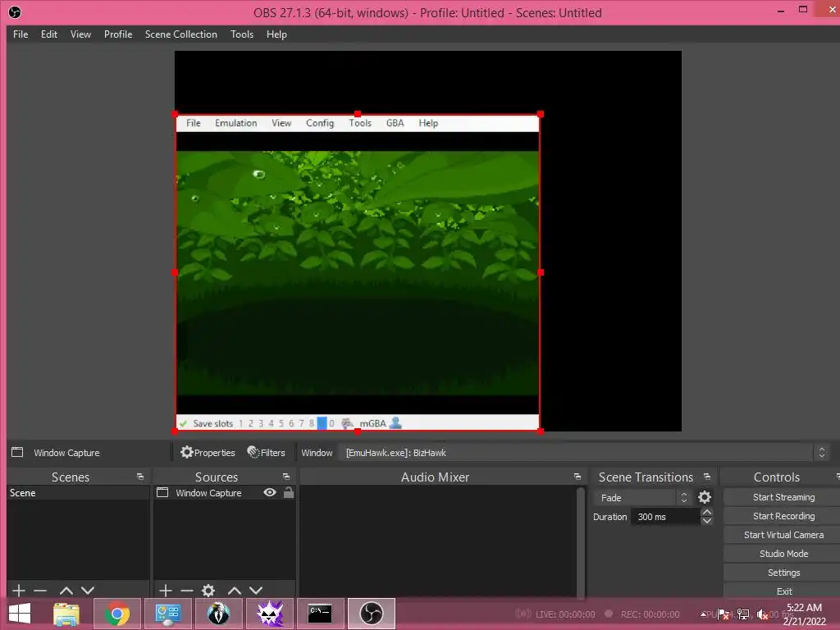
Task: Click the Window Capture source icon in toolbar
Action: tap(17, 452)
